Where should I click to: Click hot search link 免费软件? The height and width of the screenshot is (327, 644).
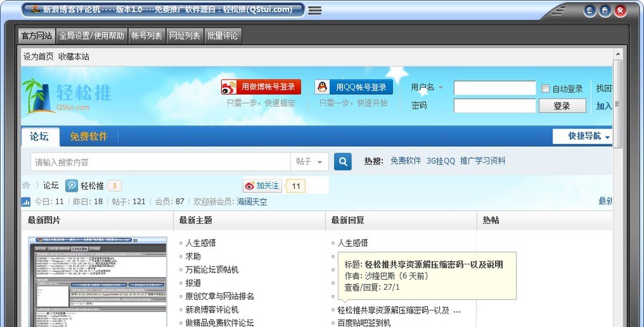pos(406,160)
